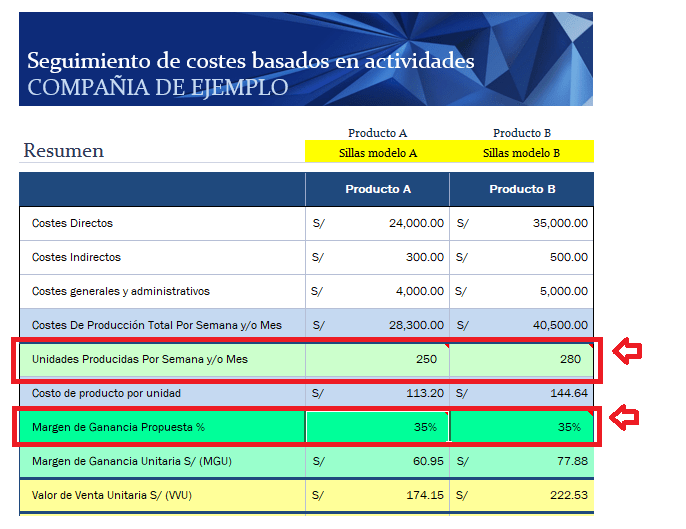Viewport: 686px width, 529px height.
Task: Click the Costes Indirectos 300.00 cell
Action: [377, 258]
